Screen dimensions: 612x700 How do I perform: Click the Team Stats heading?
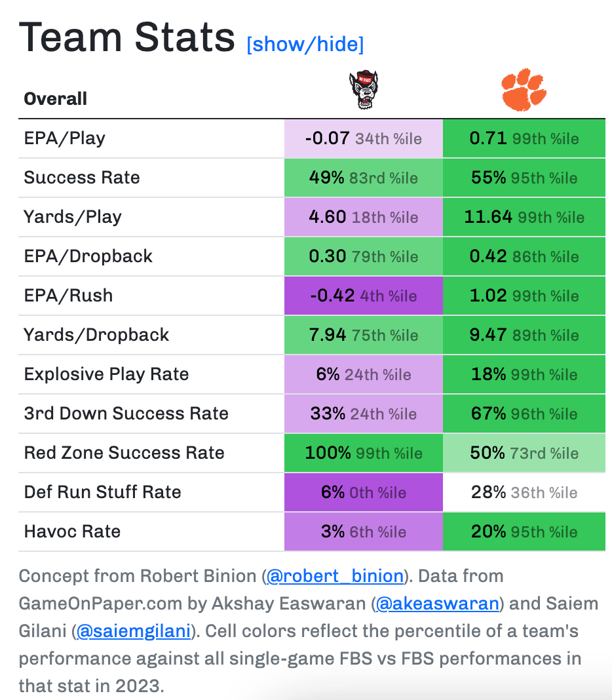(x=127, y=38)
